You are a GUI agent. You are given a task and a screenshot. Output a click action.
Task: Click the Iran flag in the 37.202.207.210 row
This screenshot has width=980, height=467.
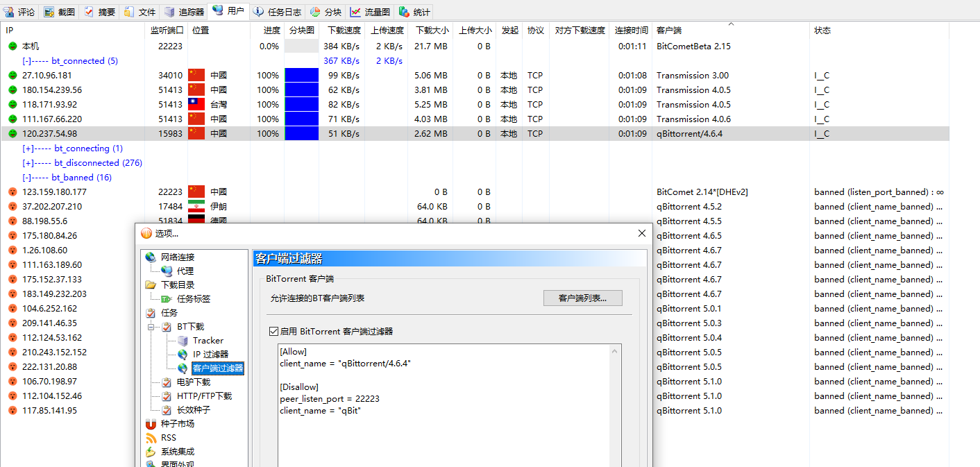pos(196,207)
